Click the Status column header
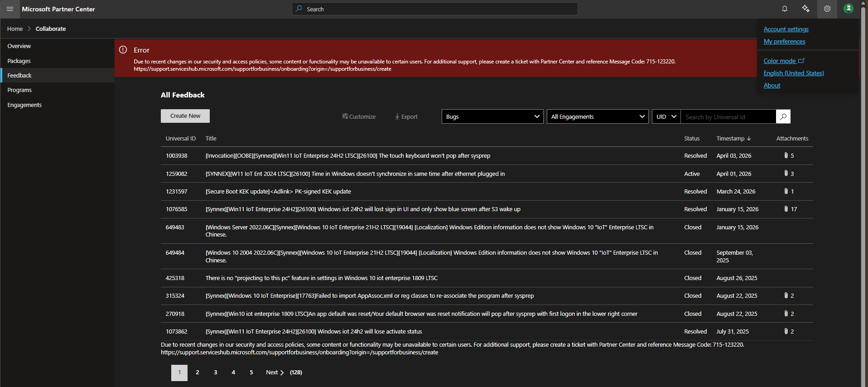 pyautogui.click(x=692, y=139)
